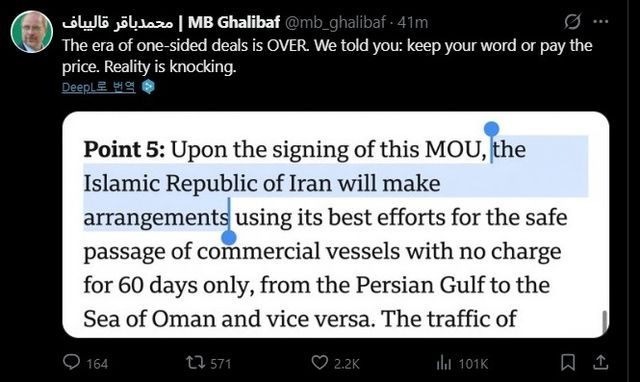The height and width of the screenshot is (382, 640).
Task: Click the DeepL hexagon logo icon
Action: pos(148,87)
